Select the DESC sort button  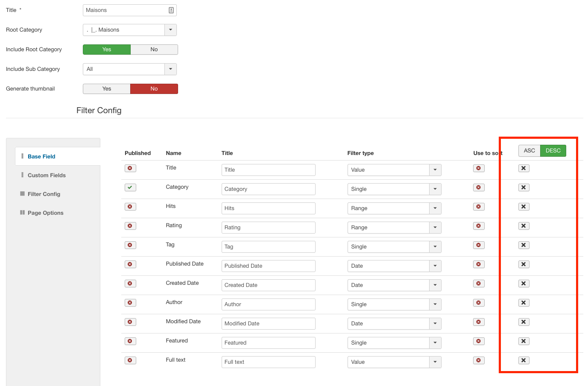[x=553, y=151]
